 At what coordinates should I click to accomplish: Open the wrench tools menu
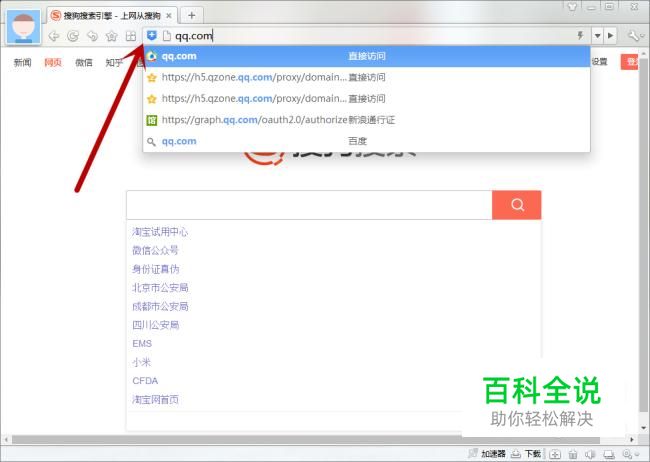[635, 36]
